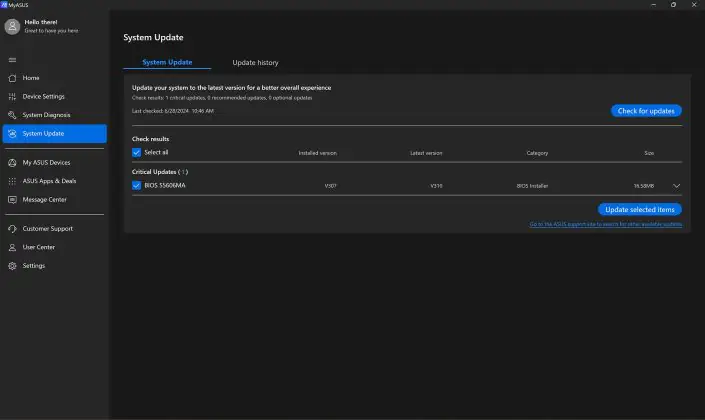
Task: Uncheck the Select all checkbox
Action: (x=136, y=152)
